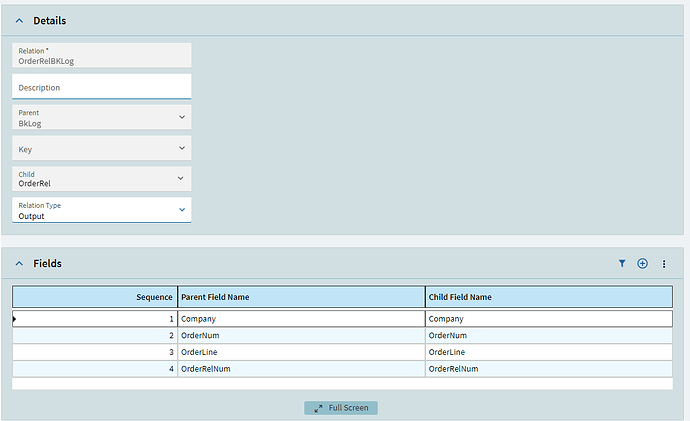Select the OrderNum child field cell
This screenshot has height=421, width=690.
tap(549, 336)
